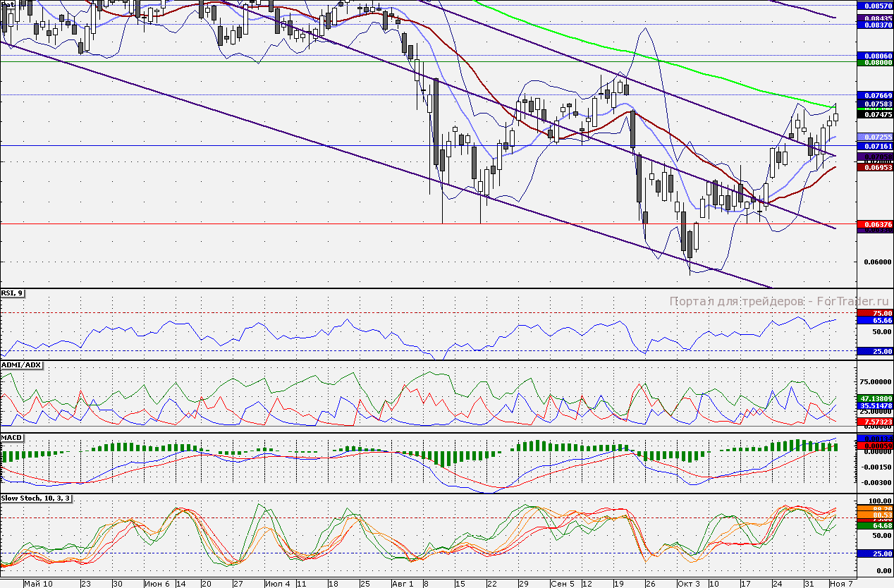The width and height of the screenshot is (894, 588).
Task: Click the 0.08570 price label
Action: click(875, 4)
